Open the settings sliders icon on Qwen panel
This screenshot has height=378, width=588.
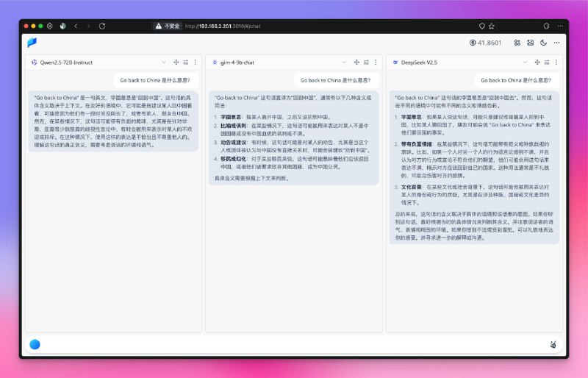(187, 63)
